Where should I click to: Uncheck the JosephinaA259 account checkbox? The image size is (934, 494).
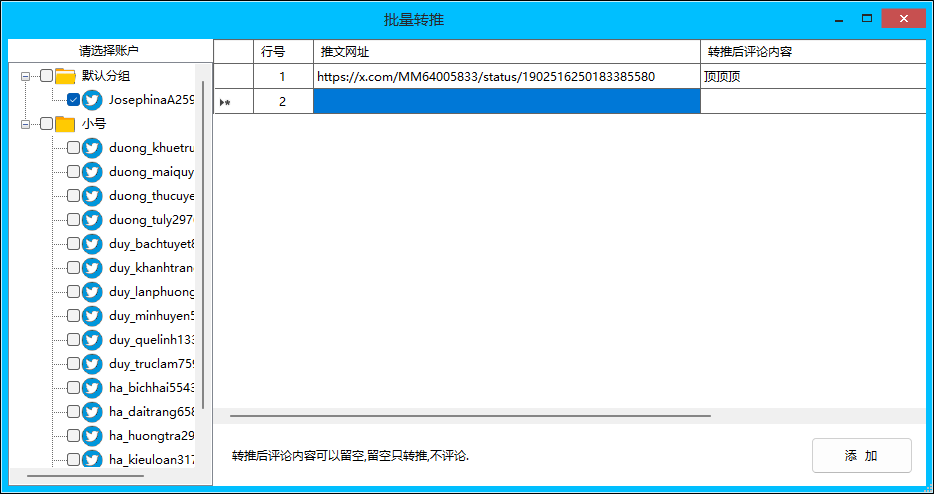pos(73,100)
